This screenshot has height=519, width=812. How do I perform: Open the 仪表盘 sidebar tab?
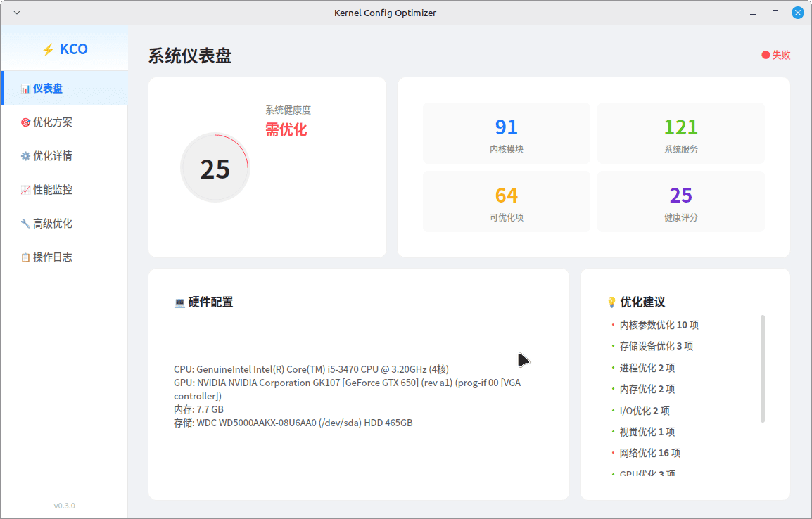tap(65, 89)
